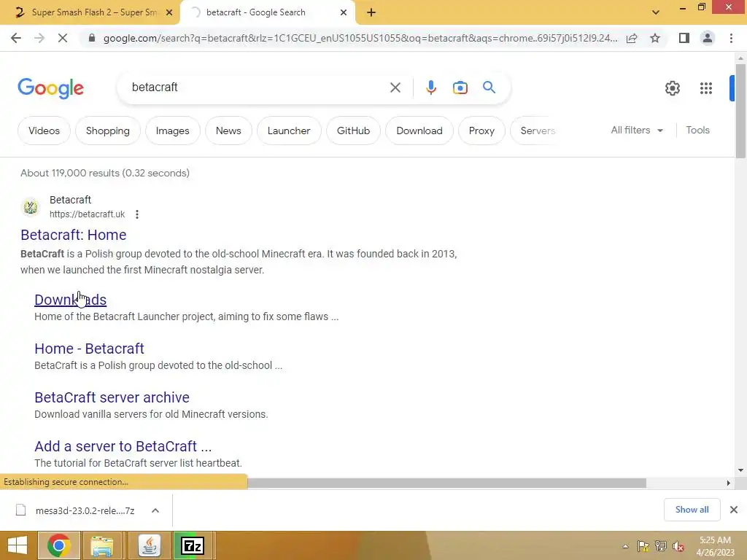Open options for mesa3d download item

(x=155, y=510)
